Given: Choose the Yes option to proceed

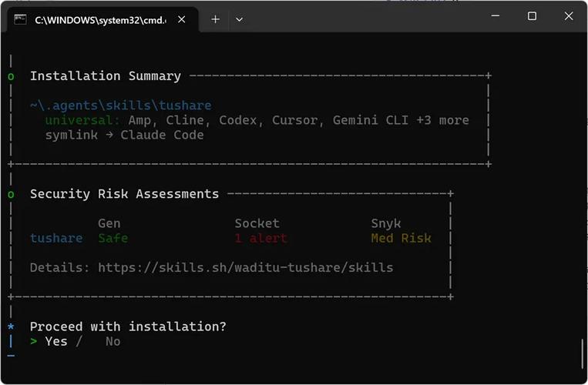Looking at the screenshot, I should coord(56,341).
